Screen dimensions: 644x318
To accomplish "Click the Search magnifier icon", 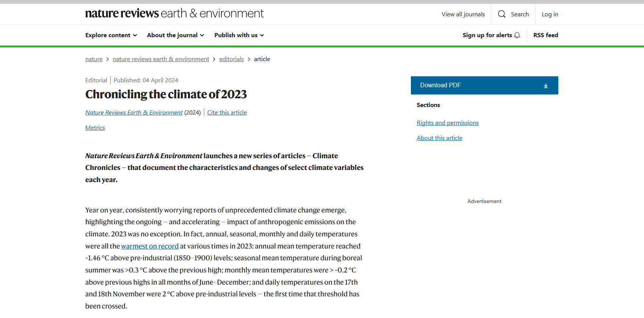I will [502, 14].
